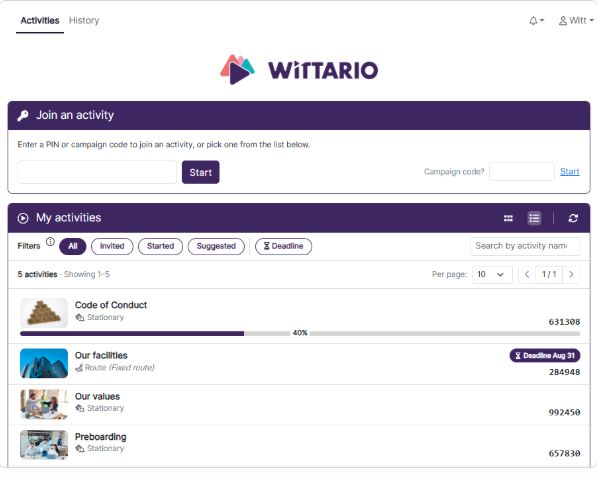Open the Code of Conduct activity title
This screenshot has height=478, width=597.
pyautogui.click(x=111, y=305)
